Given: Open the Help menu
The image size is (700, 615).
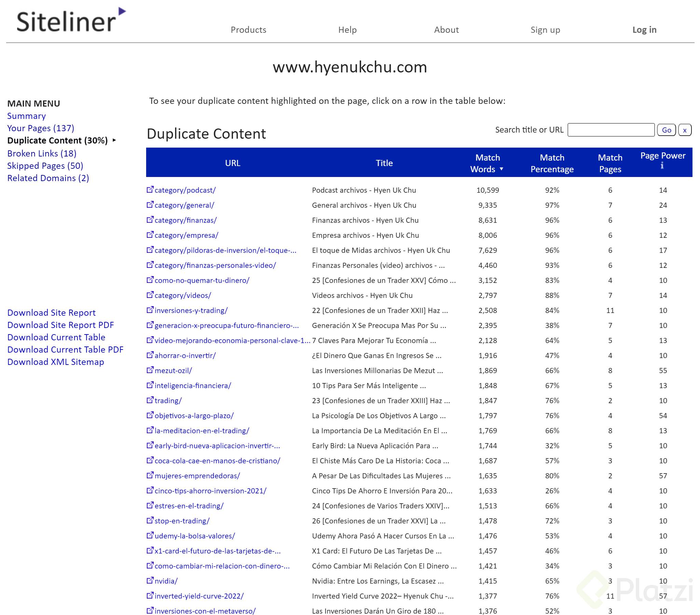Looking at the screenshot, I should (x=347, y=30).
